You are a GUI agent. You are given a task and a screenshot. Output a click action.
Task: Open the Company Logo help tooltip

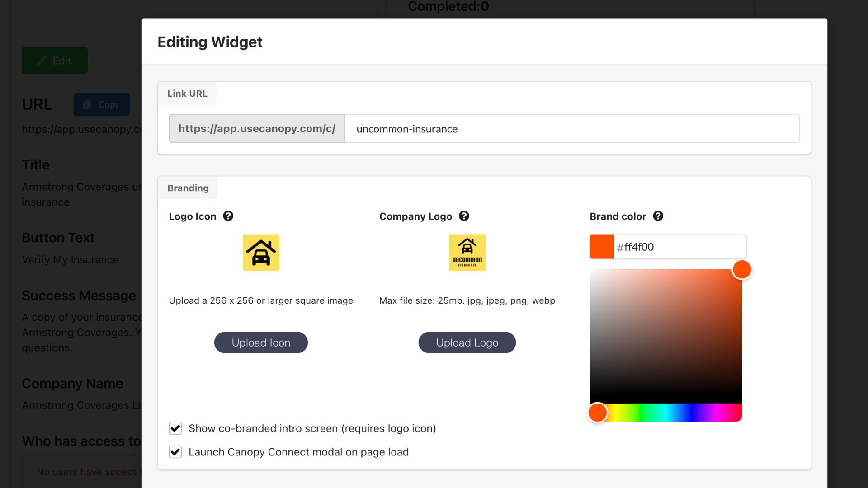tap(464, 216)
